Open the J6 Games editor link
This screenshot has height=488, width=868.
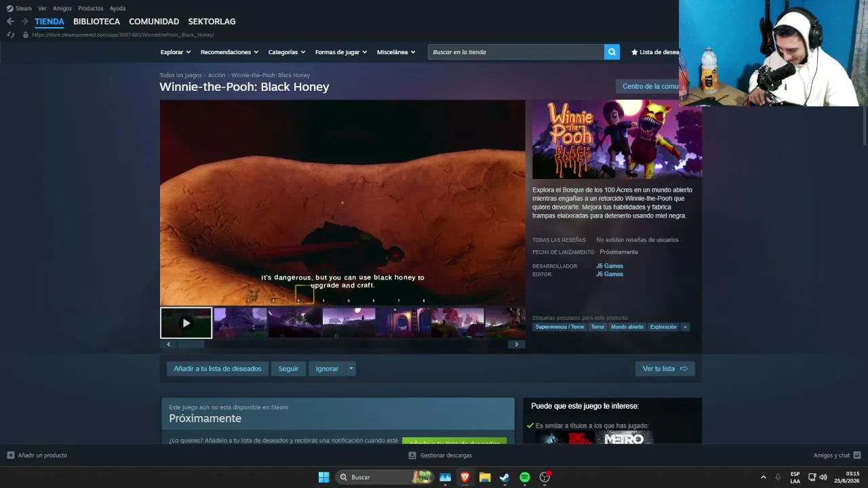point(610,274)
